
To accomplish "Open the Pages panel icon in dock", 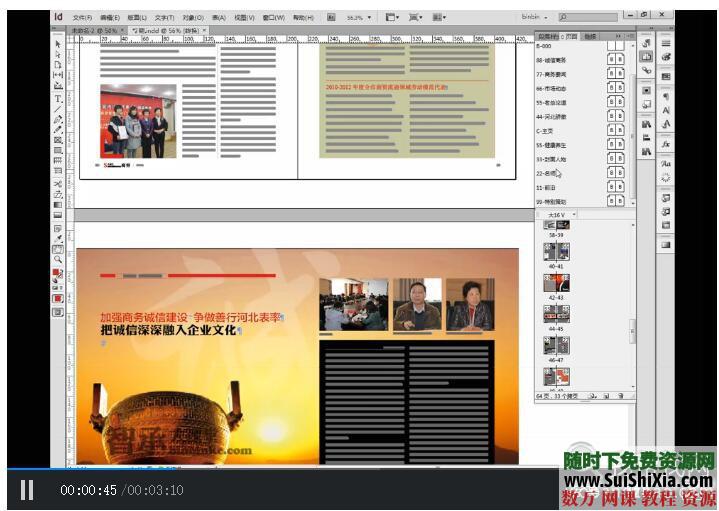I will coord(646,56).
